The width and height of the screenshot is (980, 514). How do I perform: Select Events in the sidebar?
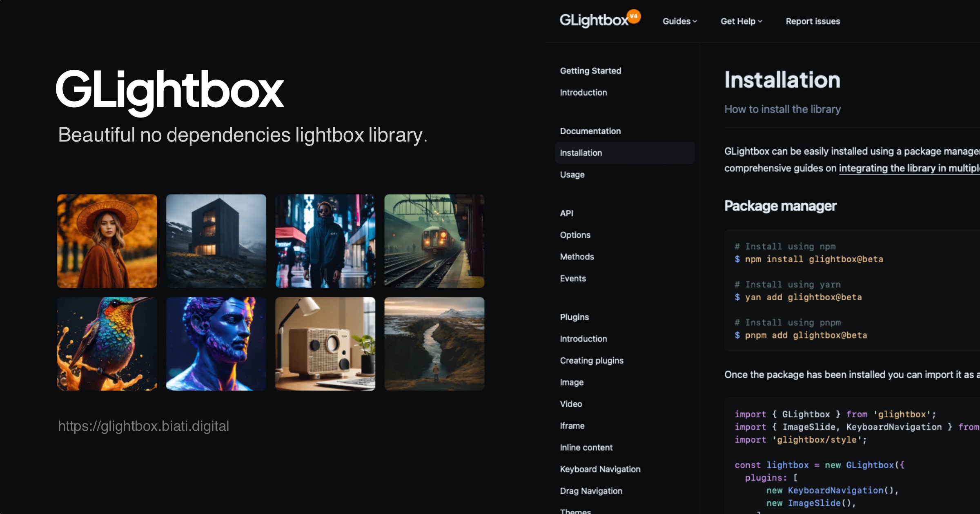[573, 278]
